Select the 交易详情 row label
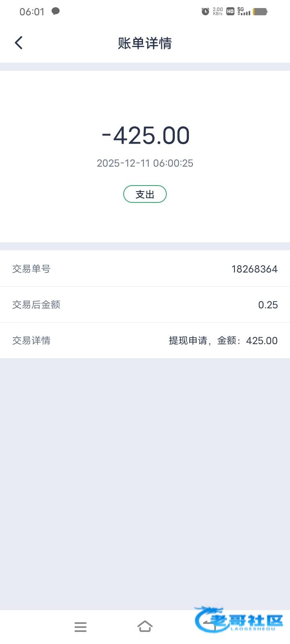This screenshot has width=290, height=644. pos(31,341)
